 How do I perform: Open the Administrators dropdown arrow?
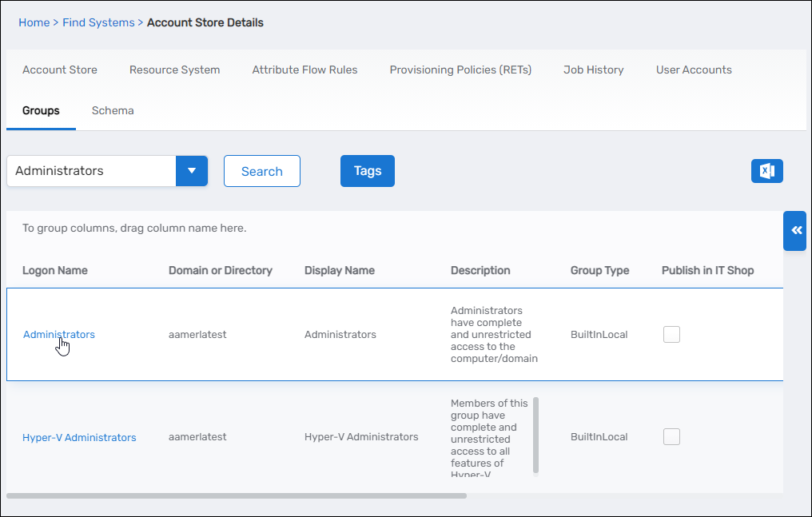click(191, 171)
